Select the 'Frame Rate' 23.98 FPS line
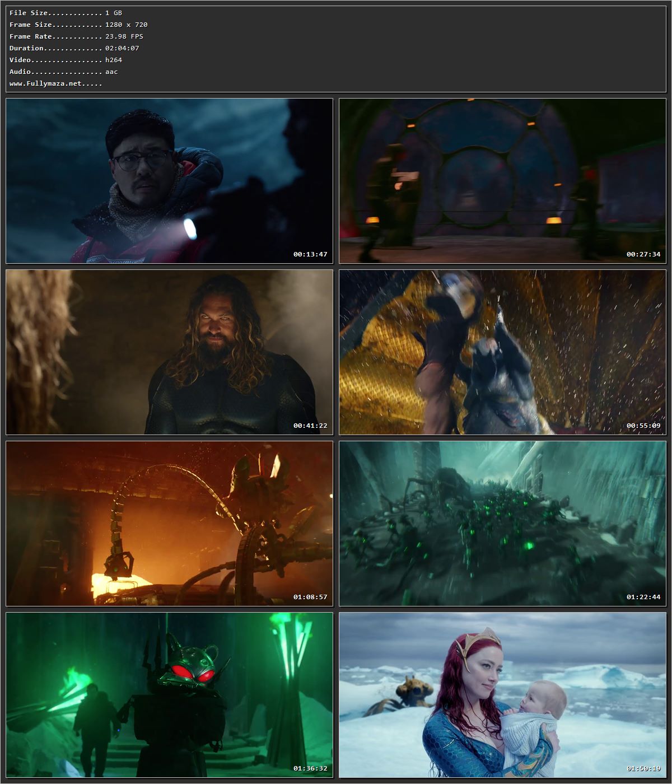672x784 pixels. click(76, 36)
